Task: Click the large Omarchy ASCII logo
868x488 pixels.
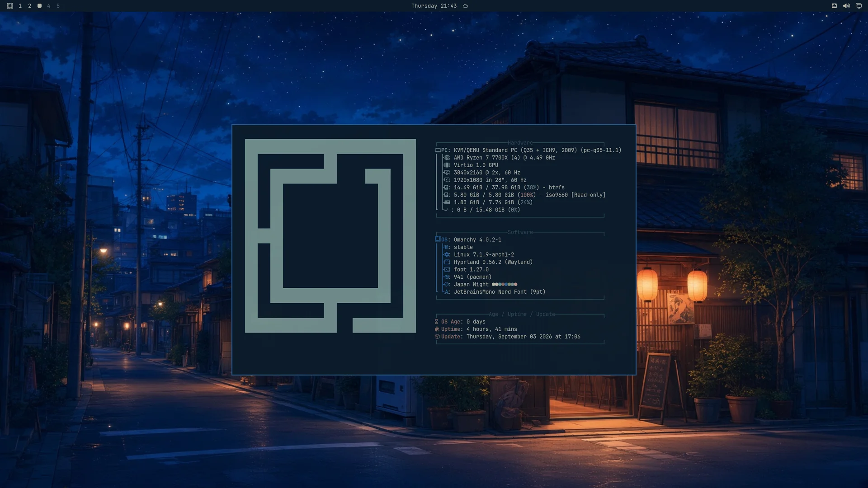Action: (330, 236)
